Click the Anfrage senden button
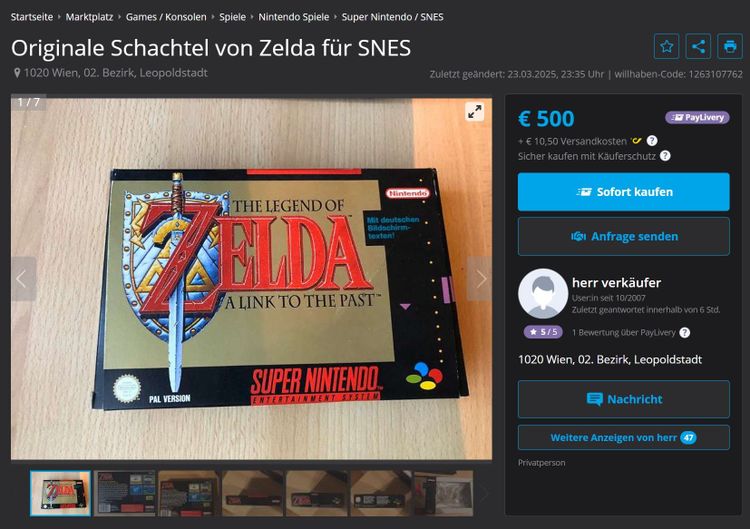This screenshot has width=750, height=529. tap(624, 236)
